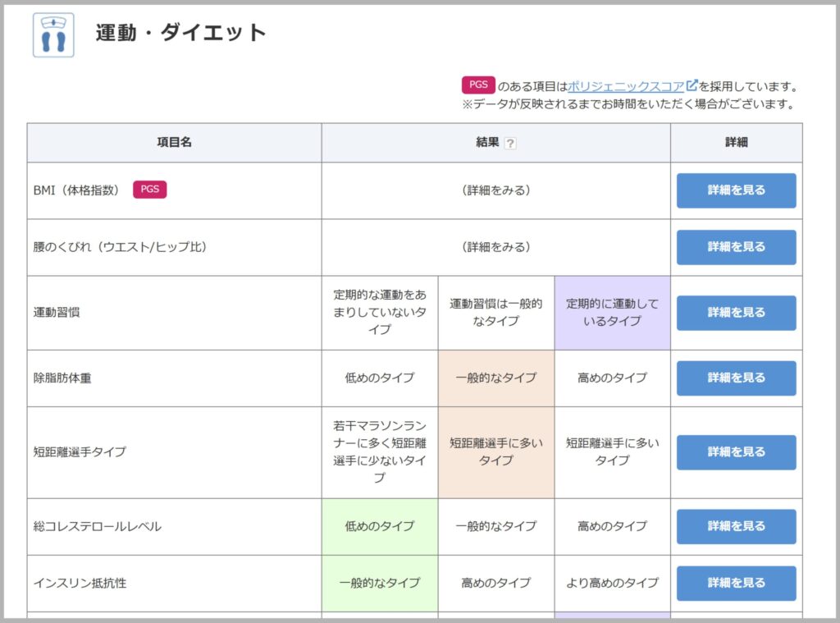Click 一般的なタイプ in 総コレステロールレベル row

tap(496, 526)
